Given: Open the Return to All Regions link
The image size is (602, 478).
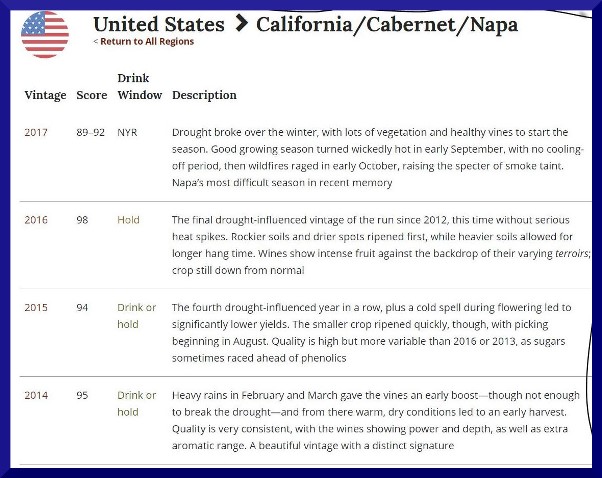Looking at the screenshot, I should point(144,42).
